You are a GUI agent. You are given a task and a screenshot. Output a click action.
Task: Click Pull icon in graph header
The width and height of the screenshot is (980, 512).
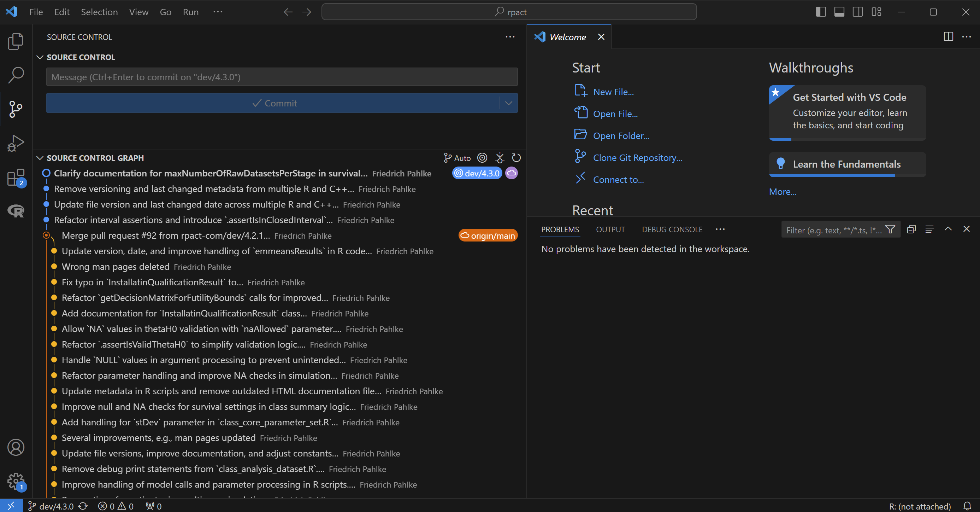[500, 158]
